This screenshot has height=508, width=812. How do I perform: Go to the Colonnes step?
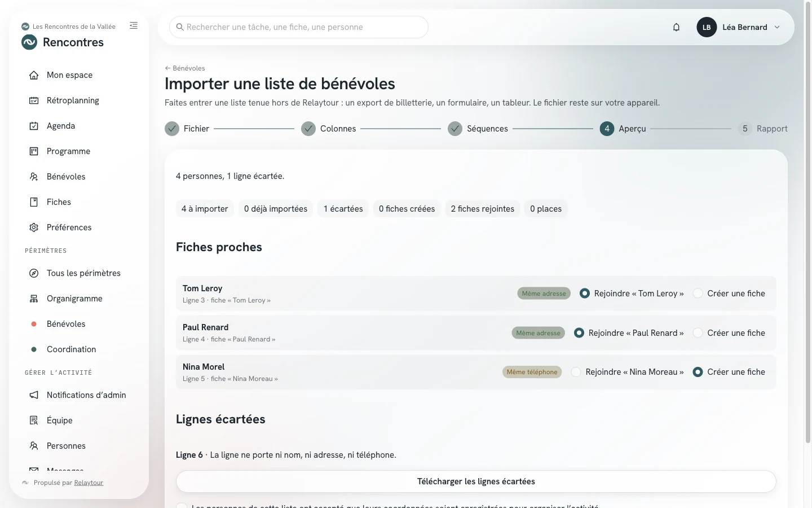(329, 129)
